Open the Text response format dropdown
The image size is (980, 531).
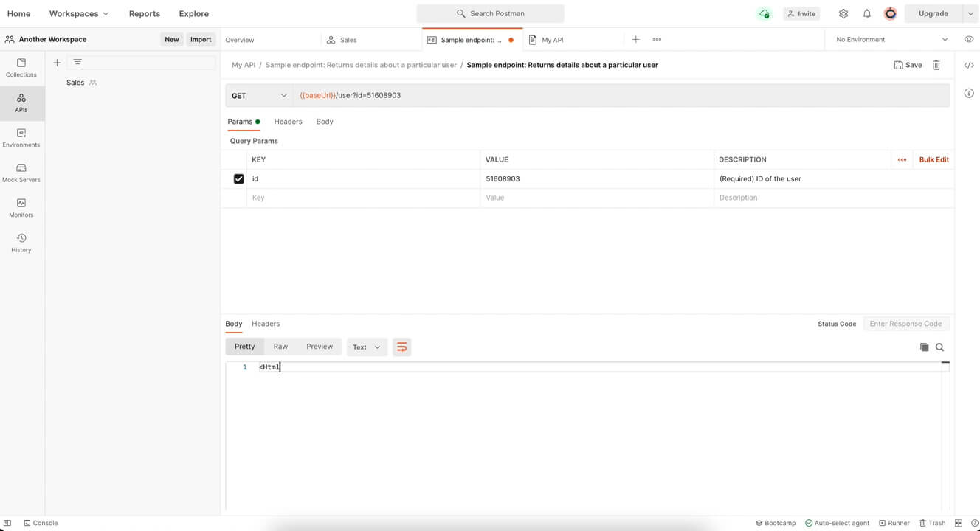367,347
